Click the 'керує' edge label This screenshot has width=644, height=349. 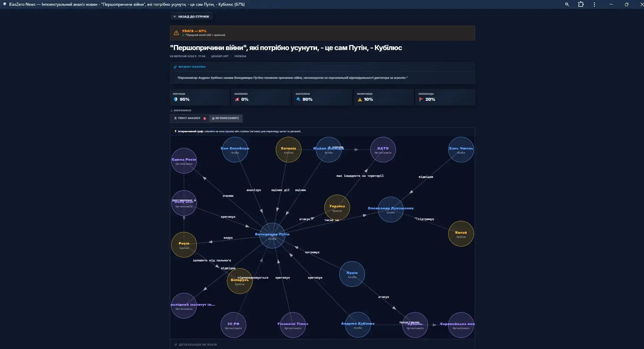[x=228, y=238]
